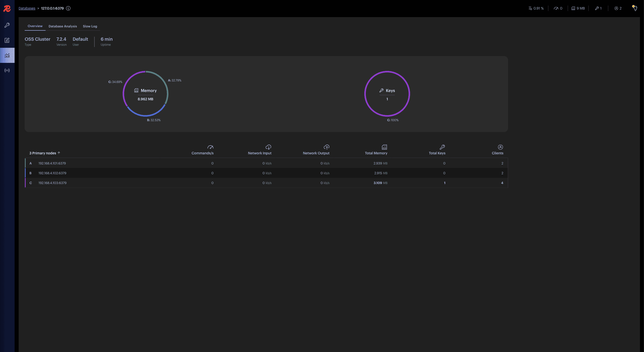Sort by 3 Primary nodes column arrow
This screenshot has height=352, width=644.
[59, 153]
